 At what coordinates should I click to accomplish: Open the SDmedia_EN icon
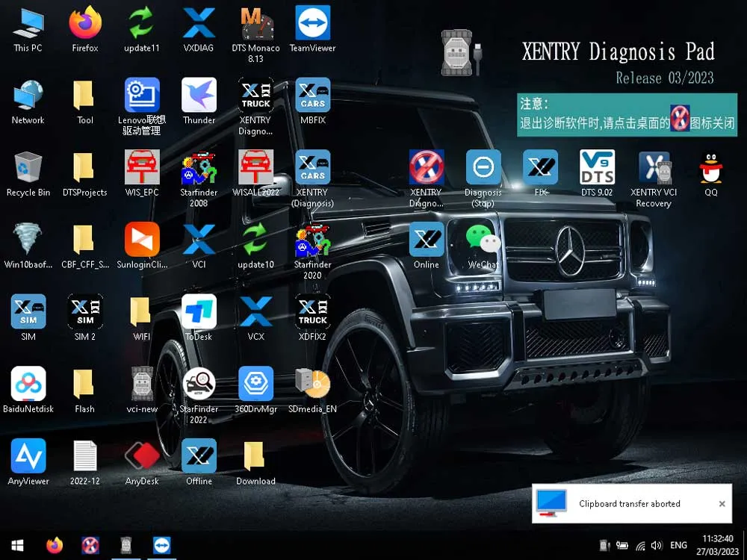tap(312, 390)
